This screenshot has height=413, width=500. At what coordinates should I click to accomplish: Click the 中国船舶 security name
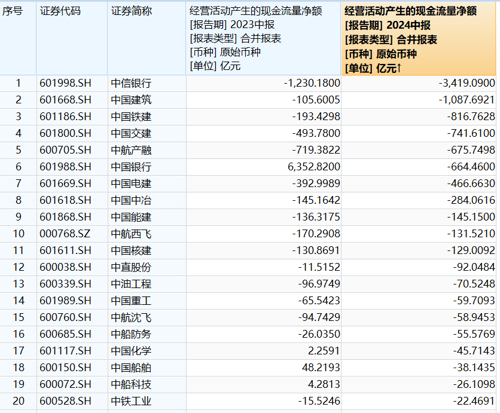(131, 367)
